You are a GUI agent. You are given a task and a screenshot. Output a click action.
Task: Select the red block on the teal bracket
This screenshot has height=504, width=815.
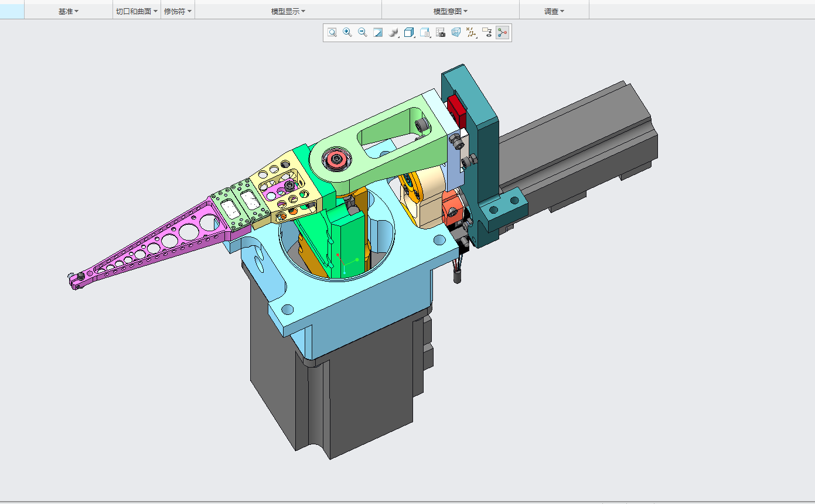tap(456, 111)
